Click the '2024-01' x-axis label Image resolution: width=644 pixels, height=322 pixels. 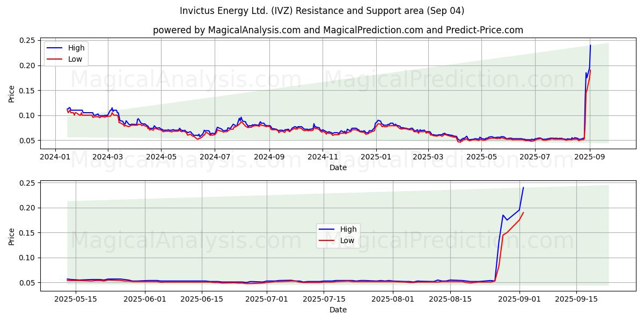click(x=55, y=157)
